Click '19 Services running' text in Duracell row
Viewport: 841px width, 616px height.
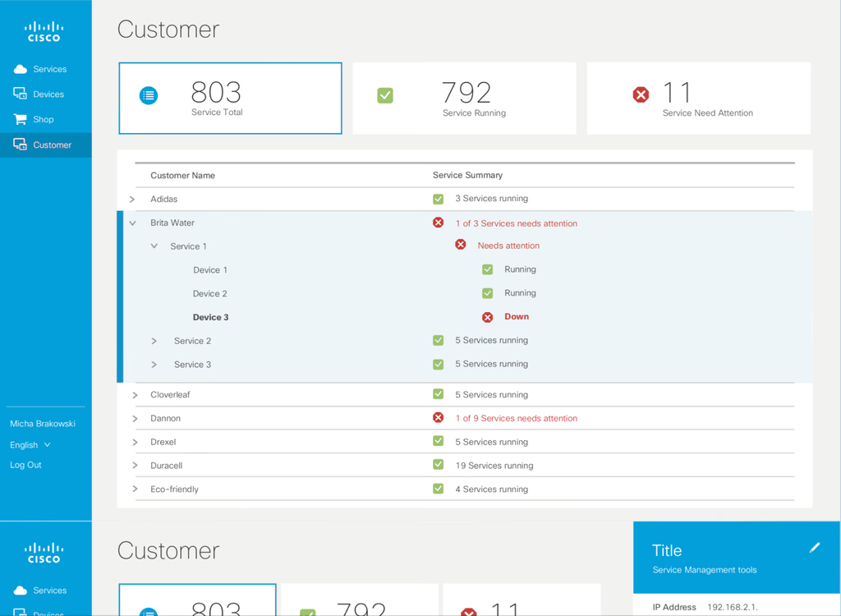click(x=494, y=465)
